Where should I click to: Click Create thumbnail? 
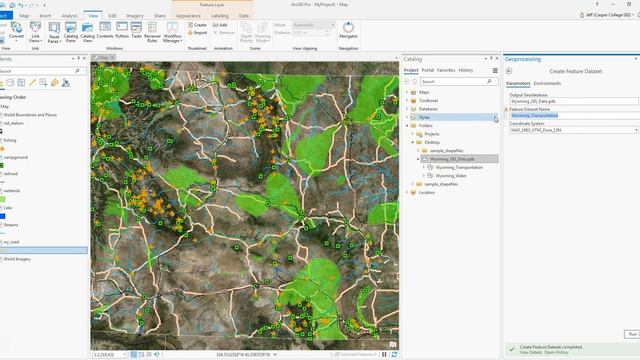(197, 25)
